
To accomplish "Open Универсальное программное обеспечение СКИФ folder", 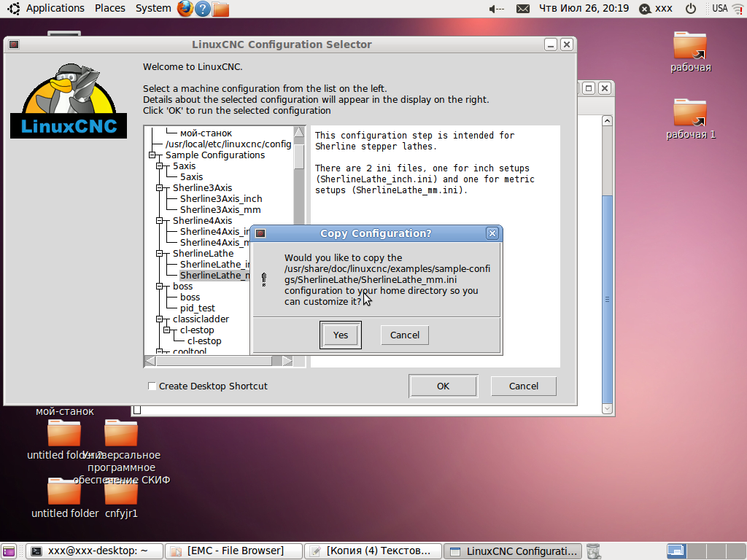I will pos(121,451).
